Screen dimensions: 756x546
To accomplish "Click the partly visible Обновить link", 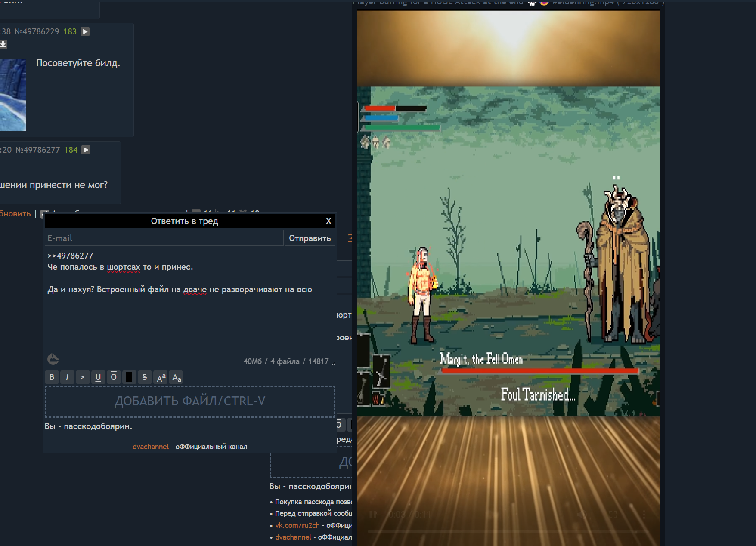I will pyautogui.click(x=15, y=214).
